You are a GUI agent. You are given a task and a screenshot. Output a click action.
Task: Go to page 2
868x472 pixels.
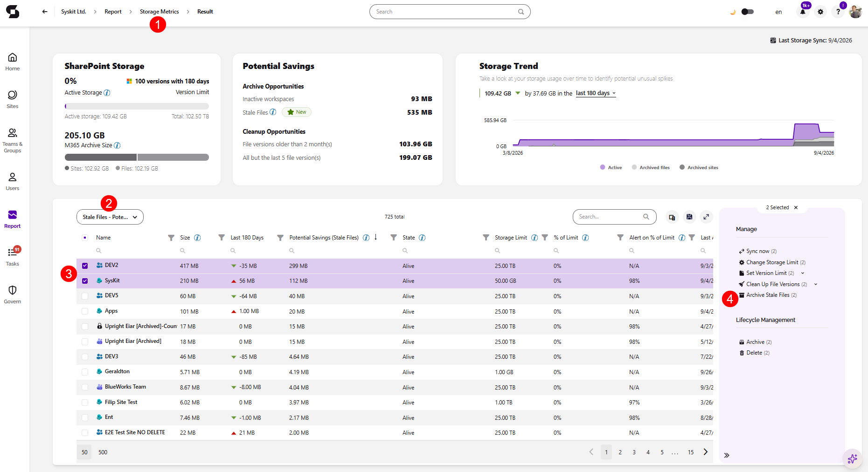pyautogui.click(x=620, y=452)
